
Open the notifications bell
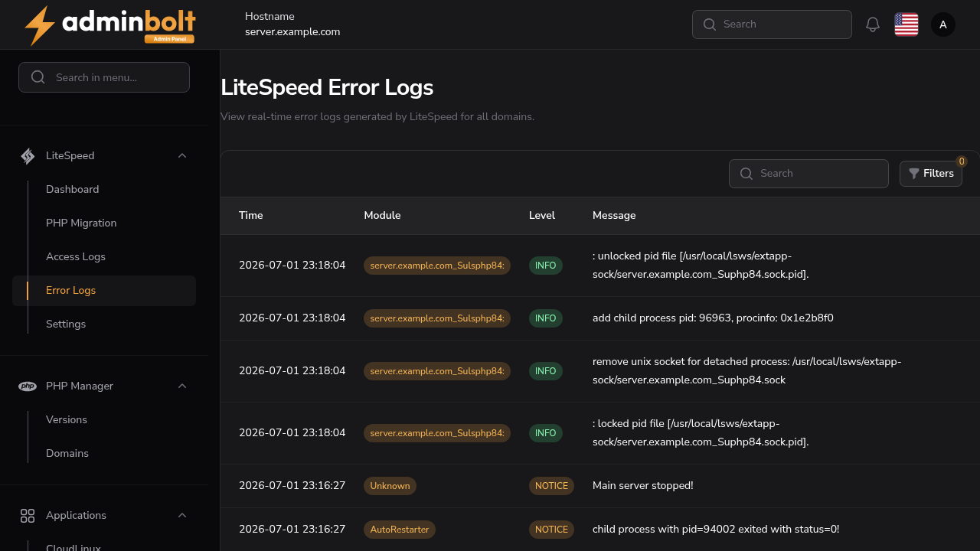pyautogui.click(x=873, y=24)
